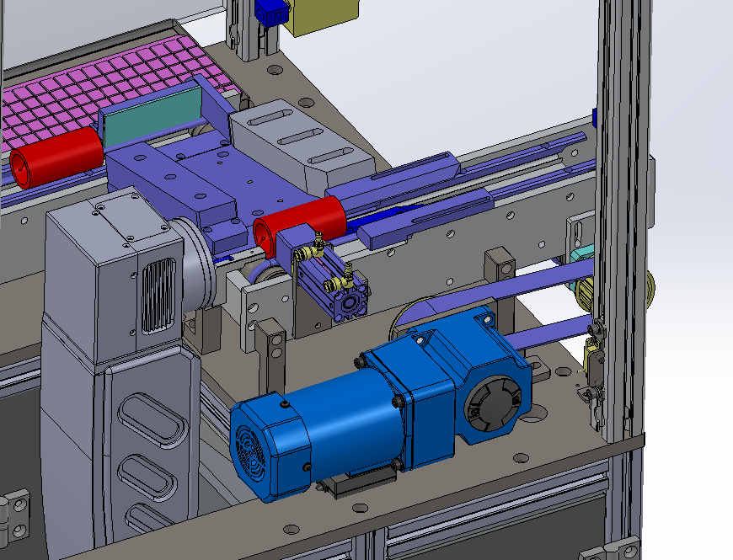Select the small blue block at the top
This screenshot has width=733, height=560.
(x=271, y=13)
